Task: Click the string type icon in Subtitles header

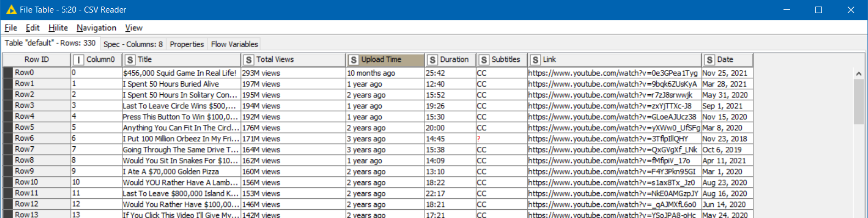Action: (x=483, y=60)
